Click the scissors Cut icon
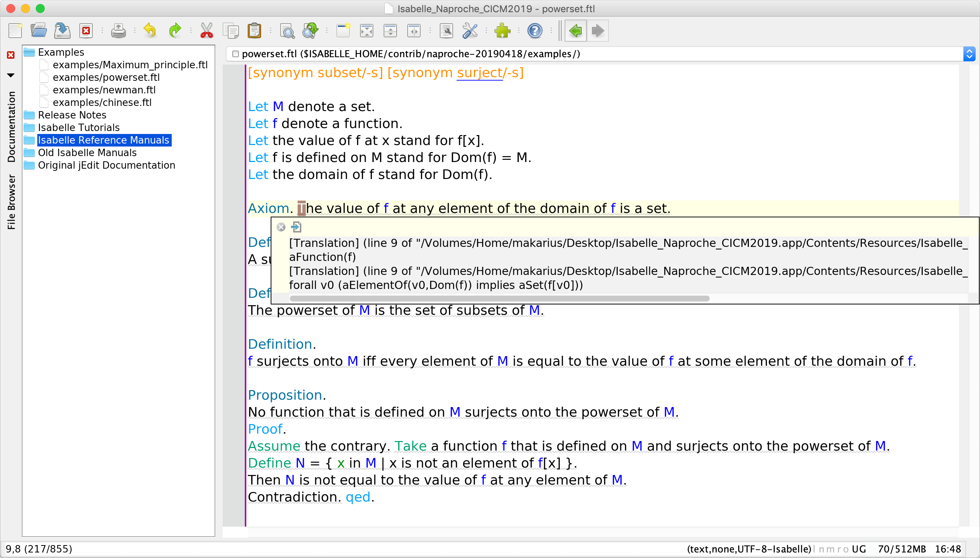The height and width of the screenshot is (558, 980). click(x=206, y=30)
